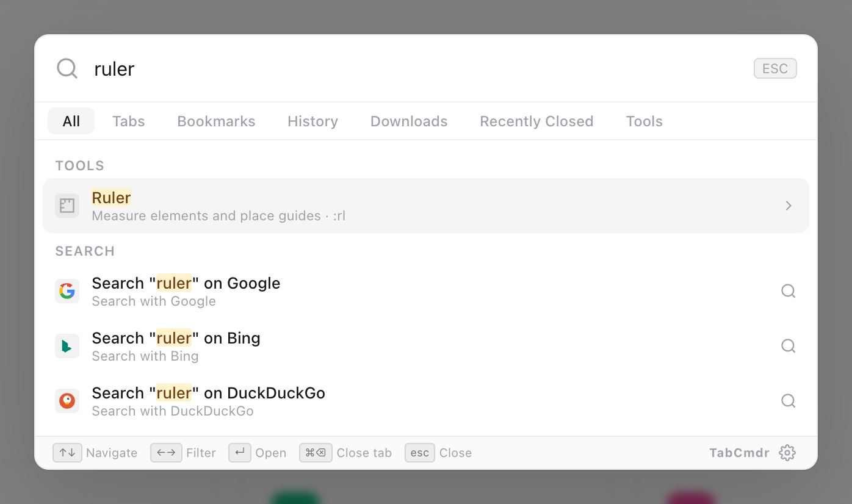Image resolution: width=852 pixels, height=504 pixels.
Task: Switch to the Bookmarks filter
Action: [x=216, y=121]
